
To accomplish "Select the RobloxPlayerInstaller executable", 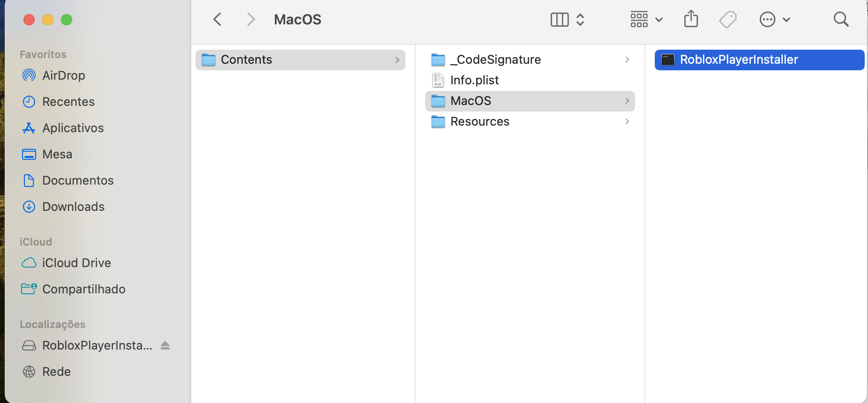I will point(739,60).
